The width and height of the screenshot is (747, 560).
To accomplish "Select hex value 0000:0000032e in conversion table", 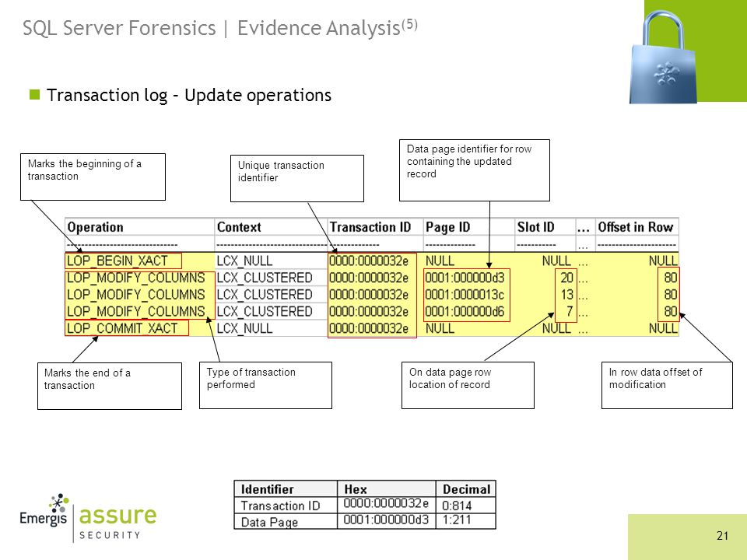I will [x=386, y=503].
